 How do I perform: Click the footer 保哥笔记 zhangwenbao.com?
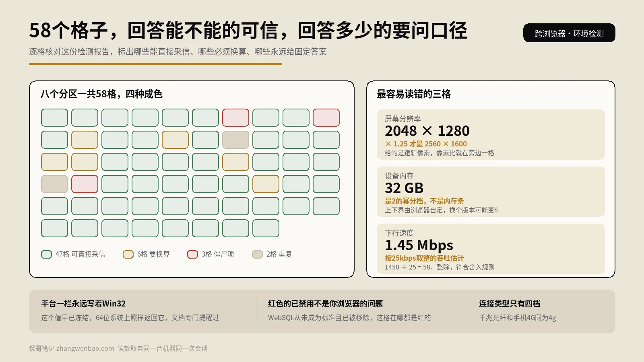click(x=72, y=348)
